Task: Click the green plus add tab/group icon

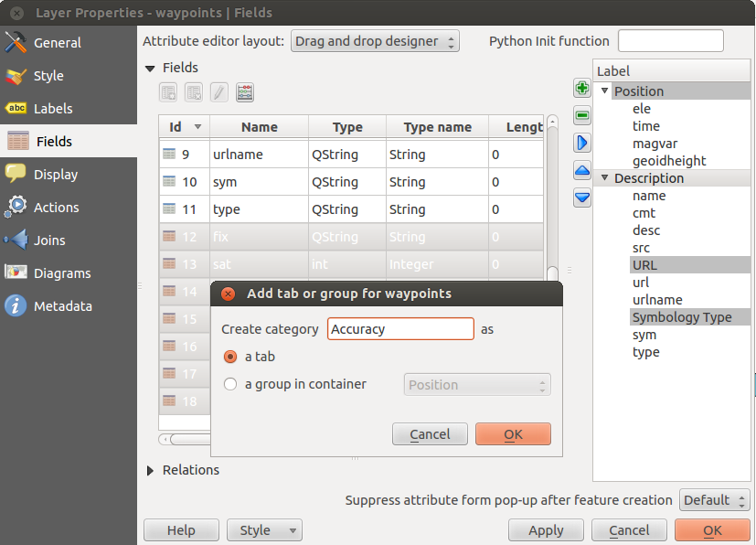Action: tap(582, 89)
